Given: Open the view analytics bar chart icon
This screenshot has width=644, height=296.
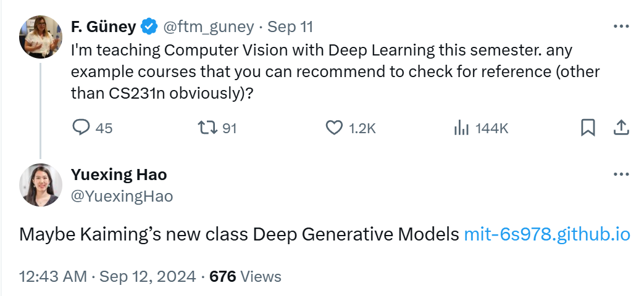Looking at the screenshot, I should pos(461,128).
